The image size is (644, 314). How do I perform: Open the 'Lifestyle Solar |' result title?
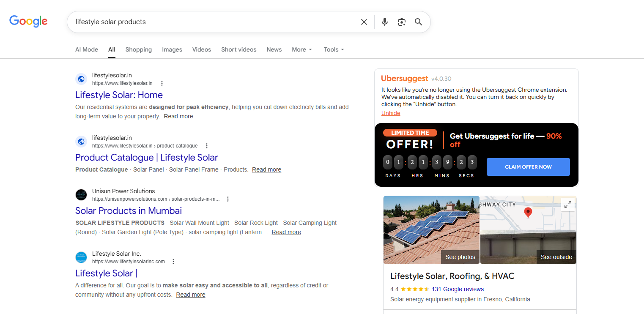(x=106, y=273)
